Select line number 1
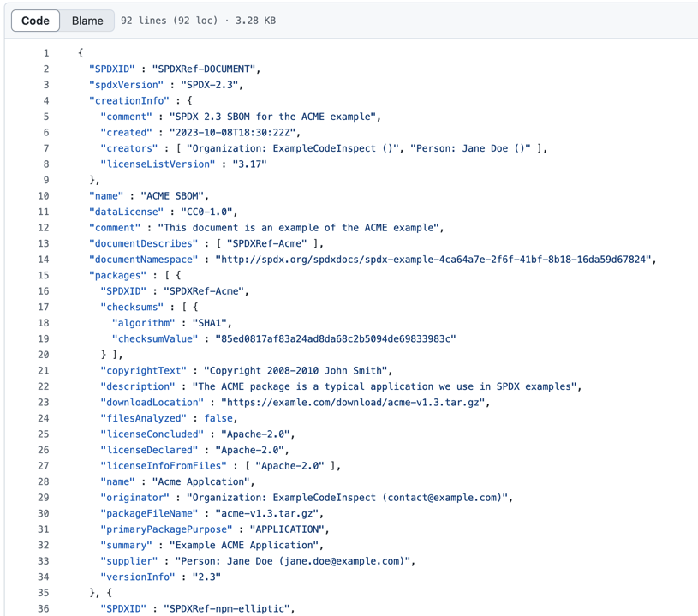The height and width of the screenshot is (616, 698). (46, 53)
